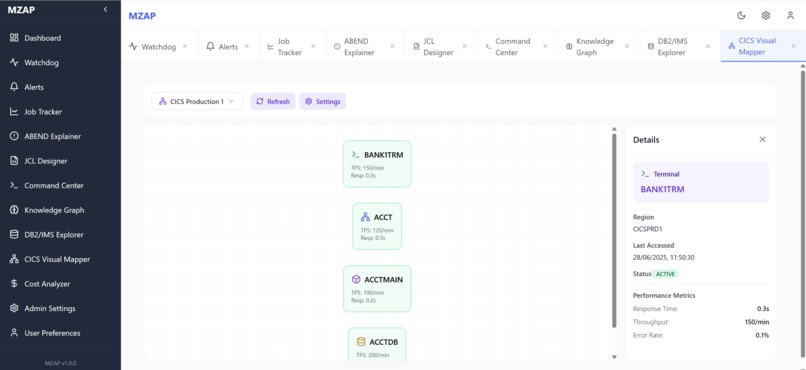
Task: Close the Knowledge Graph tab
Action: tap(627, 46)
